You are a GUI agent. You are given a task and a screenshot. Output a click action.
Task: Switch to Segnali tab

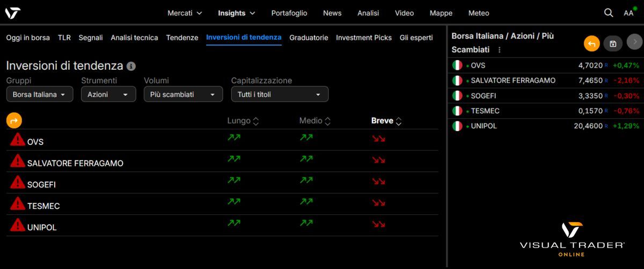click(x=91, y=38)
